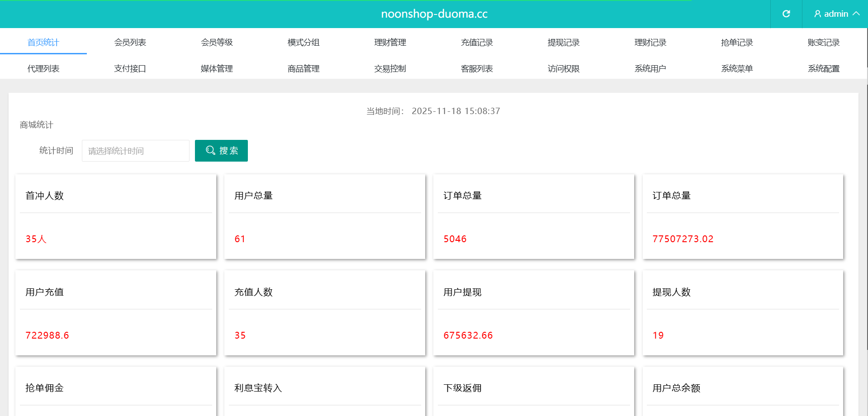This screenshot has width=868, height=416.
Task: Navigate to 抢单记录
Action: 737,43
